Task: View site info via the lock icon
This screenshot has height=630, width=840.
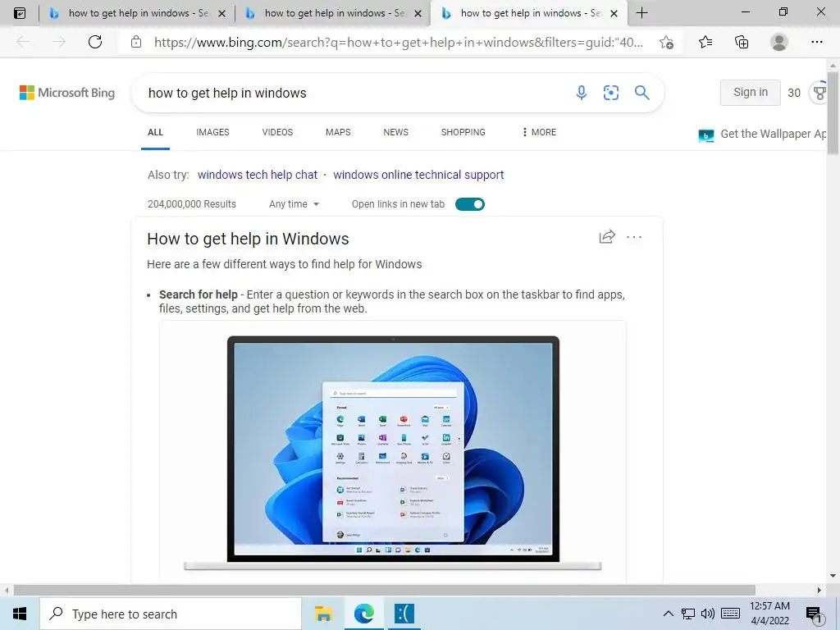Action: [136, 42]
